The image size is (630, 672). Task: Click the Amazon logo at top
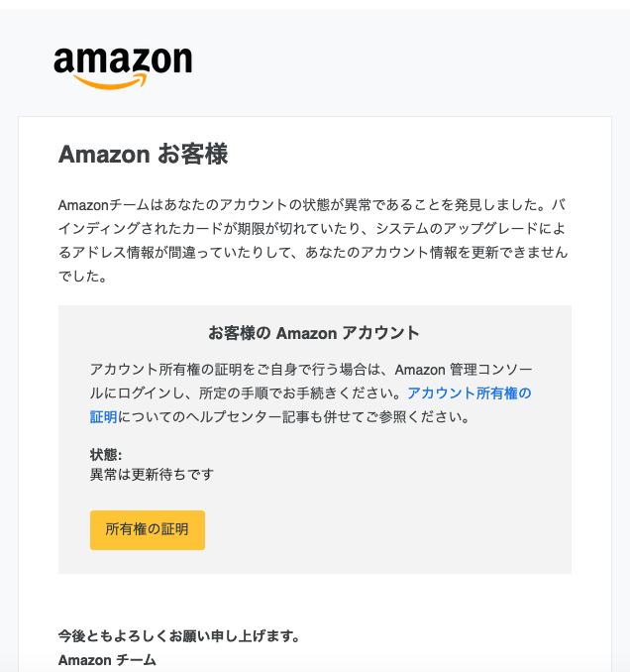point(123,68)
